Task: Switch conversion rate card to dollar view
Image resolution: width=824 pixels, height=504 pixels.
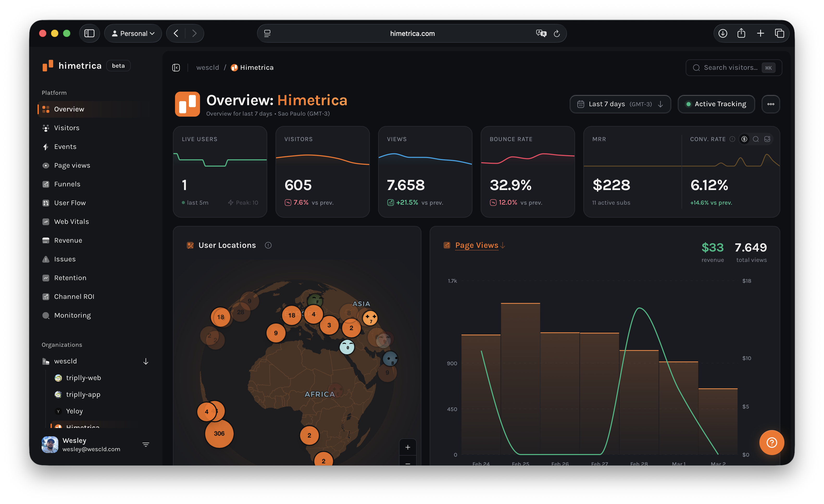Action: (744, 139)
